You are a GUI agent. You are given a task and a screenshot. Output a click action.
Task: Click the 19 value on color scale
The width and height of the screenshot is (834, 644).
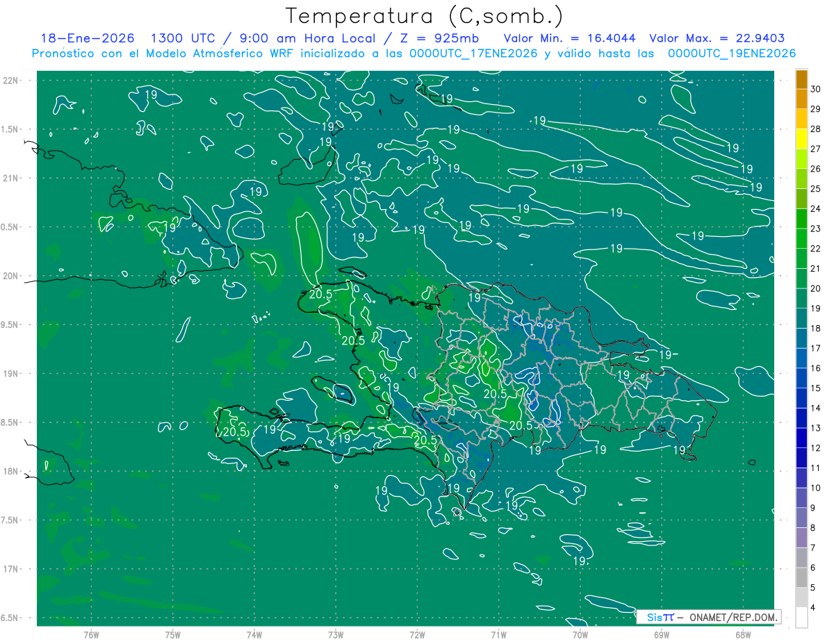pyautogui.click(x=816, y=308)
